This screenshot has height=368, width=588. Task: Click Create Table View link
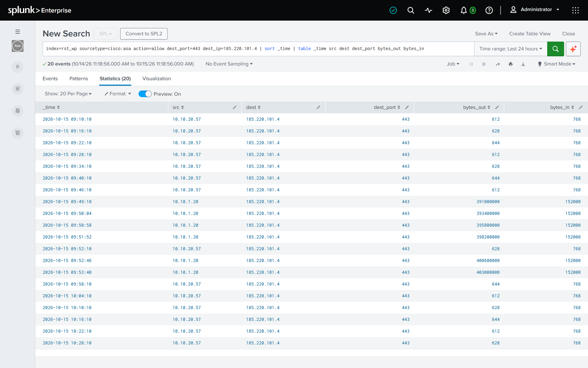click(x=530, y=34)
